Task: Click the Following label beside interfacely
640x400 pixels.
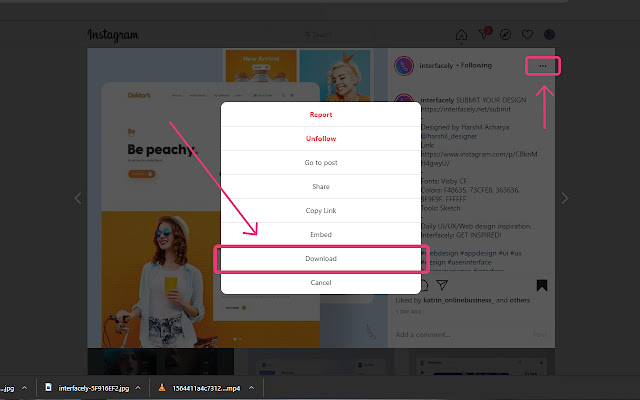Action: coord(476,65)
